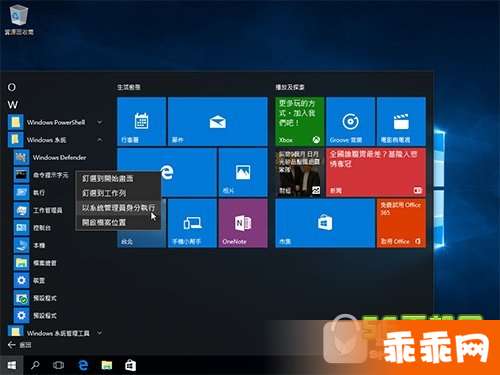
Task: Launch Edge from the taskbar
Action: point(83,365)
